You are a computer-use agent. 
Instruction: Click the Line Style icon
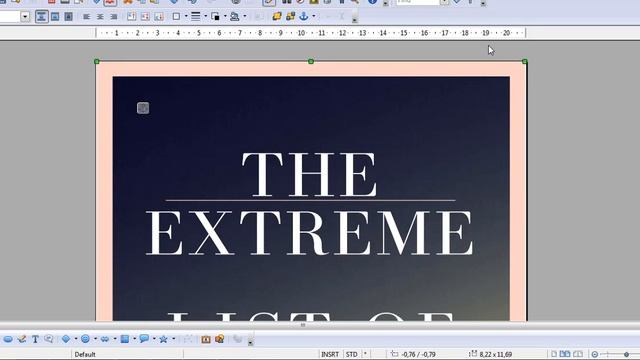pyautogui.click(x=196, y=17)
